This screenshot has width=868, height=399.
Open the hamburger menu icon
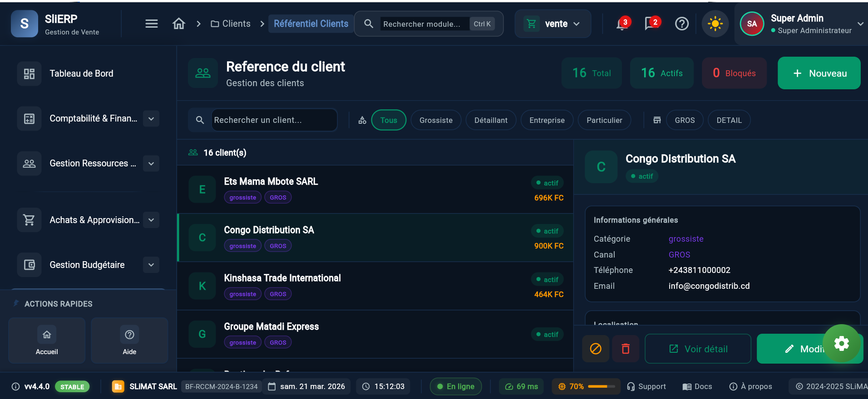tap(152, 24)
